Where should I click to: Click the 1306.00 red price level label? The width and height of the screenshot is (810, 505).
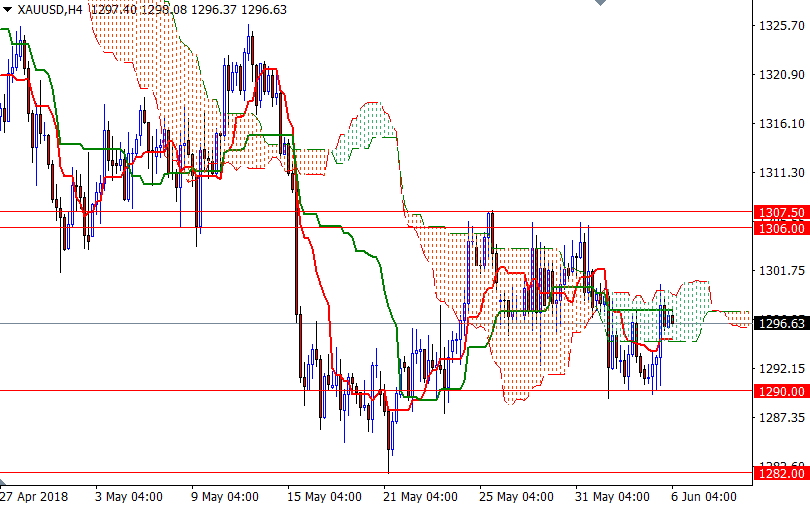(782, 228)
